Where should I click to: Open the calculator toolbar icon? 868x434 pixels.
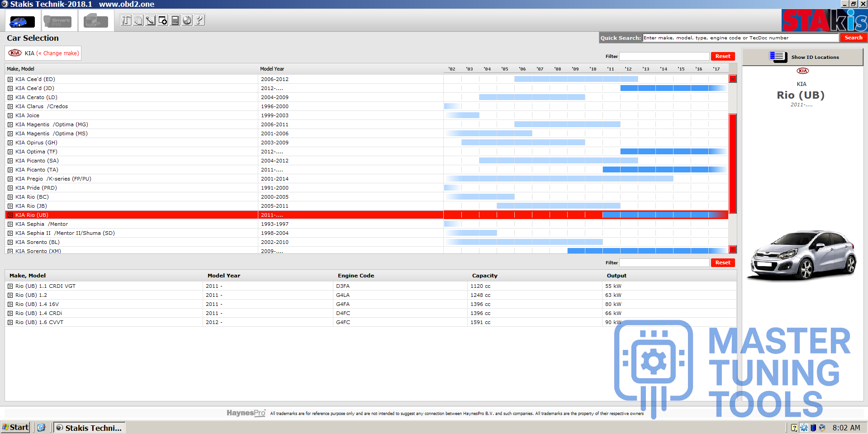175,20
